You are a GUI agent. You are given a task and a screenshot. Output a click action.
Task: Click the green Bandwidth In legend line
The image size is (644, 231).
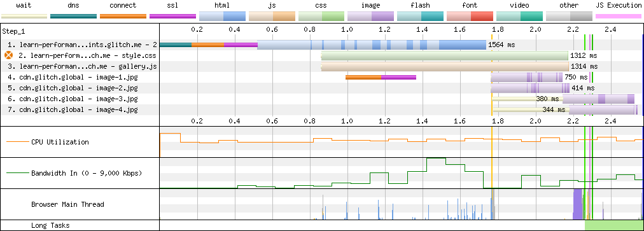click(18, 173)
